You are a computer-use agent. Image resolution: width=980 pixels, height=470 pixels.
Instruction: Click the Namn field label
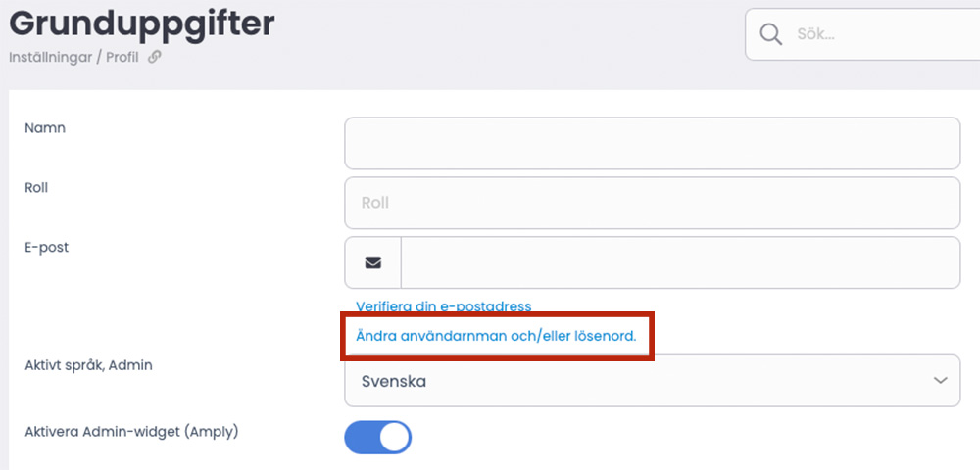(45, 128)
